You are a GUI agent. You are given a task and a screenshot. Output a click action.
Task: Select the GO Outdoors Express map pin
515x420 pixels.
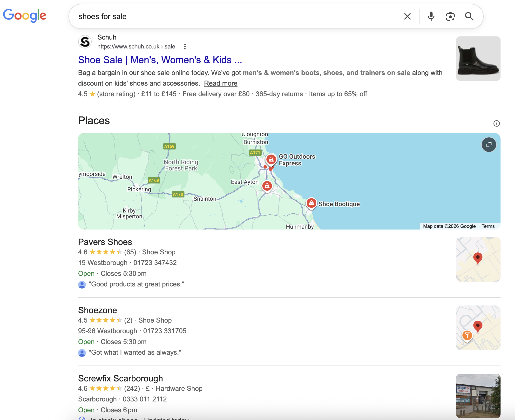click(x=271, y=159)
